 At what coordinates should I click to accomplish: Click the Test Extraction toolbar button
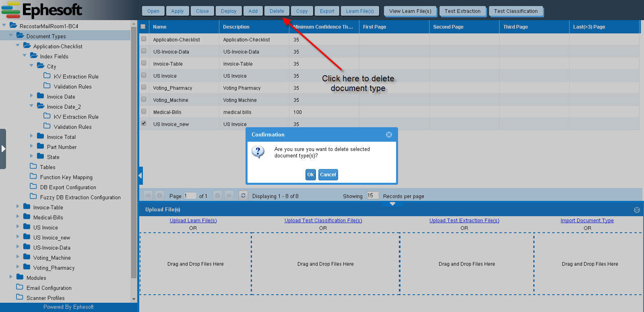pyautogui.click(x=462, y=11)
